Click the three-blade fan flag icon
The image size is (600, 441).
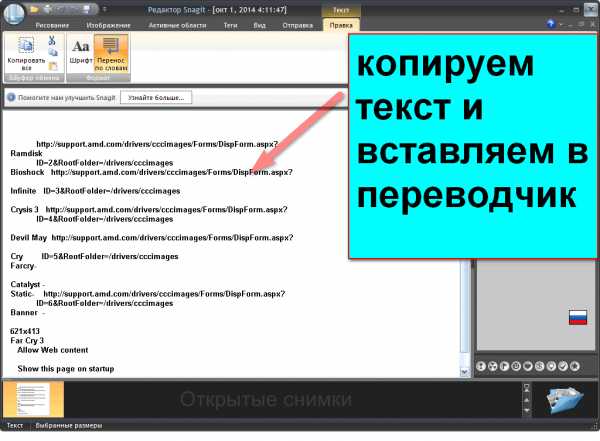click(493, 366)
